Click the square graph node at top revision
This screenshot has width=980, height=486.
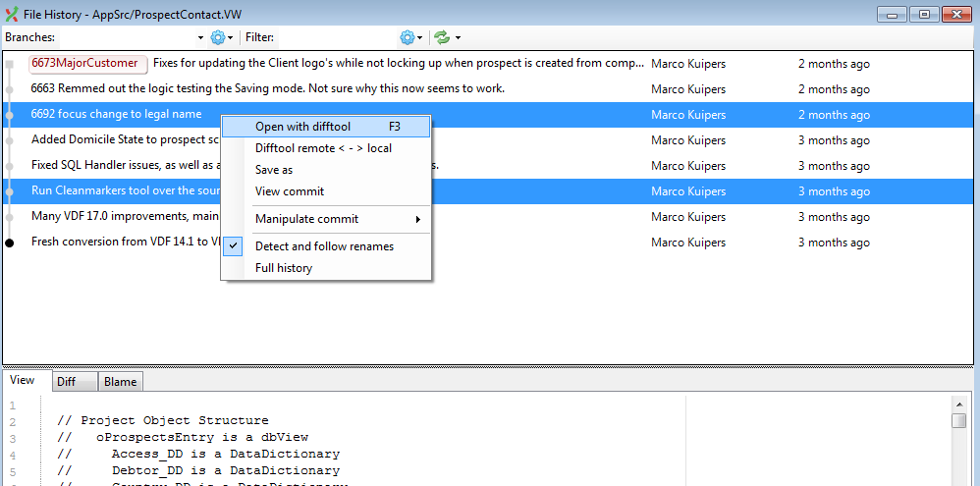tap(10, 64)
